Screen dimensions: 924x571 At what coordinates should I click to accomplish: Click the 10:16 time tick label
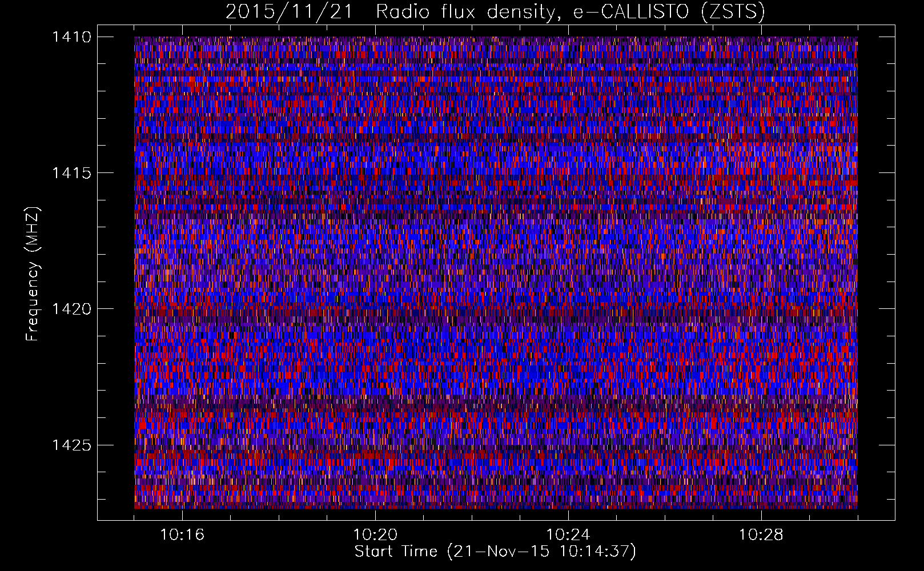(x=182, y=534)
